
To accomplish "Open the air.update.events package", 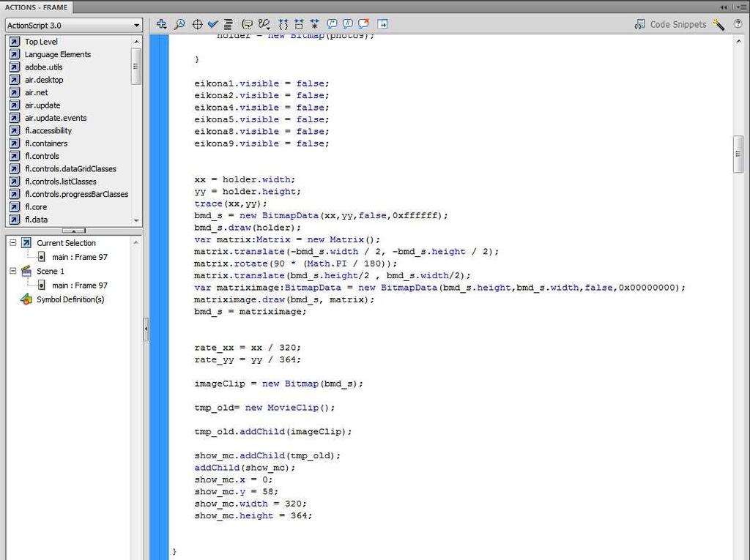I will [56, 118].
